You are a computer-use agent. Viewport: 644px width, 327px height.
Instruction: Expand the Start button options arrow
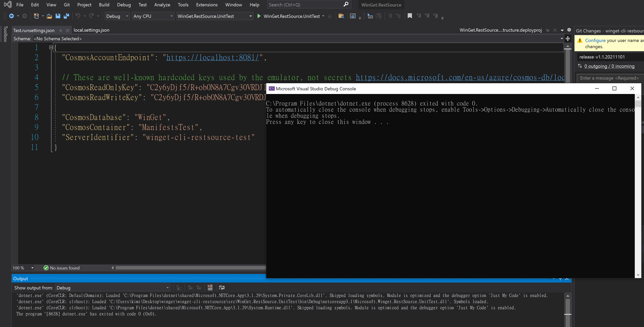[323, 16]
